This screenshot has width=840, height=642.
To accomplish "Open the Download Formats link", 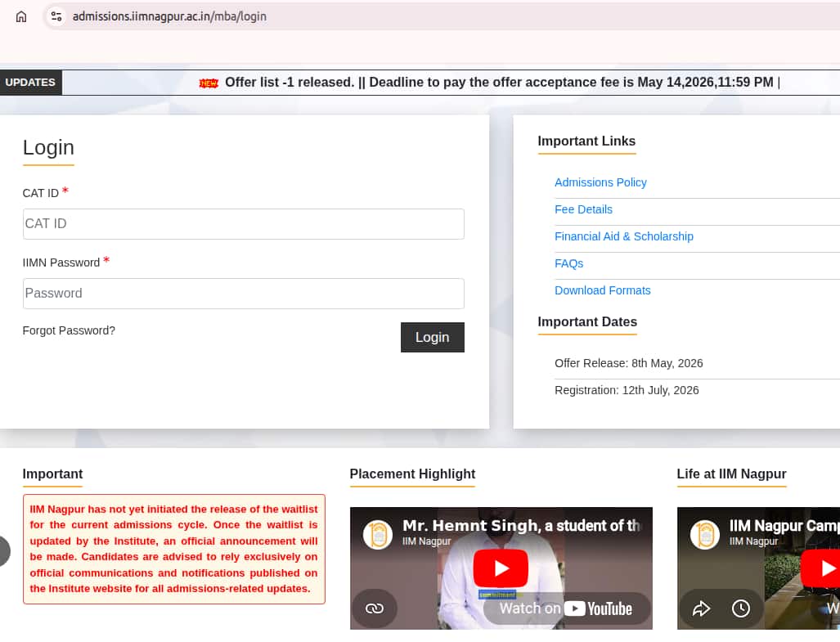I will (x=603, y=290).
